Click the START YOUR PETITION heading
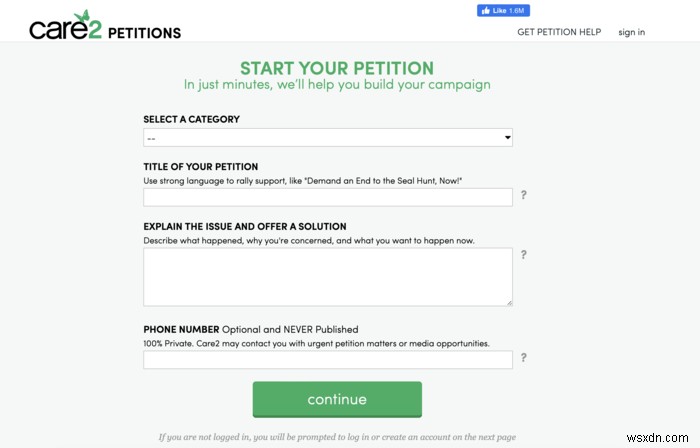Image resolution: width=700 pixels, height=448 pixels. click(337, 68)
